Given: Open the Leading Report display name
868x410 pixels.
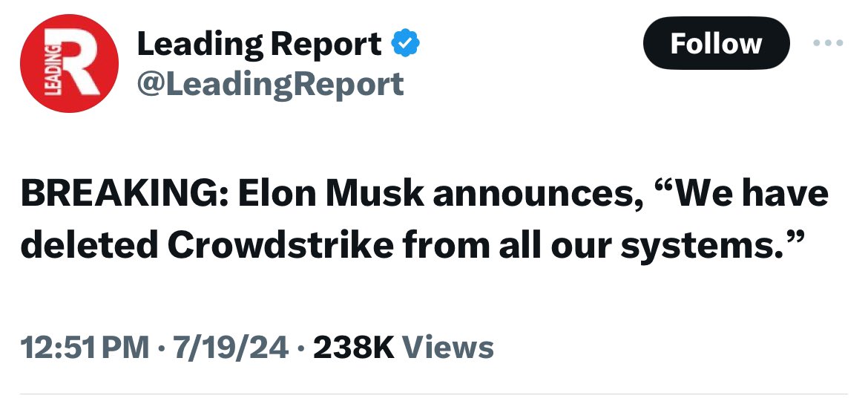Looking at the screenshot, I should (x=259, y=45).
